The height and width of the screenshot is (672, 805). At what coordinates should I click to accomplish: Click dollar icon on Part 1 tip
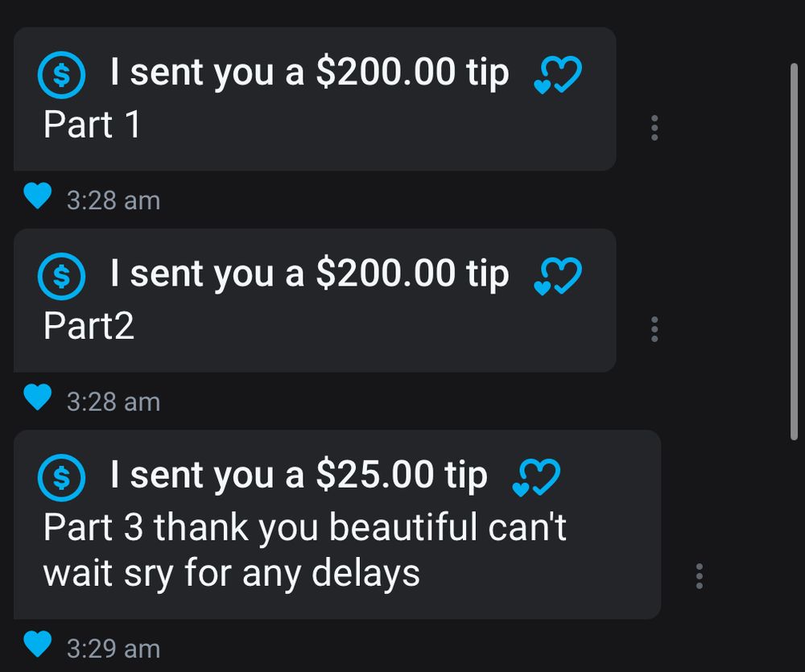61,76
